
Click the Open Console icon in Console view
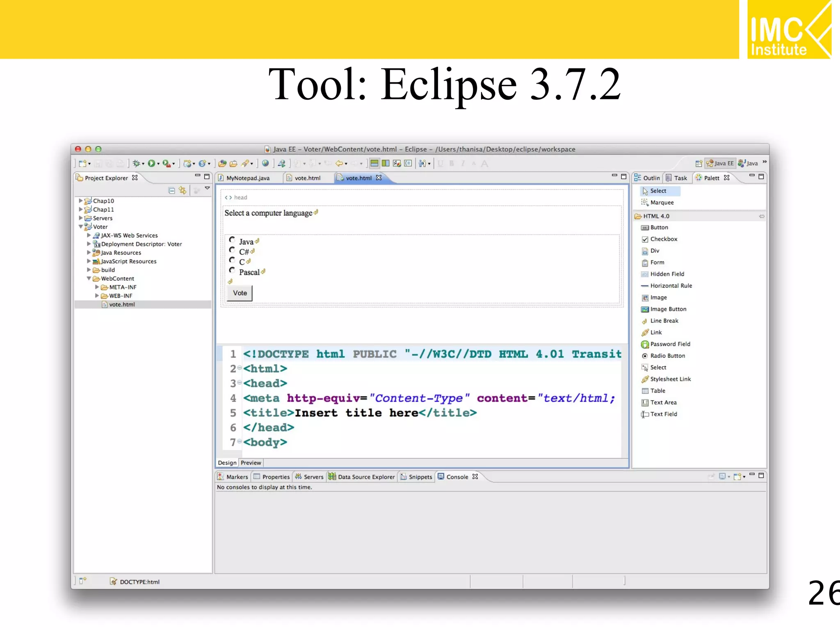click(x=737, y=477)
